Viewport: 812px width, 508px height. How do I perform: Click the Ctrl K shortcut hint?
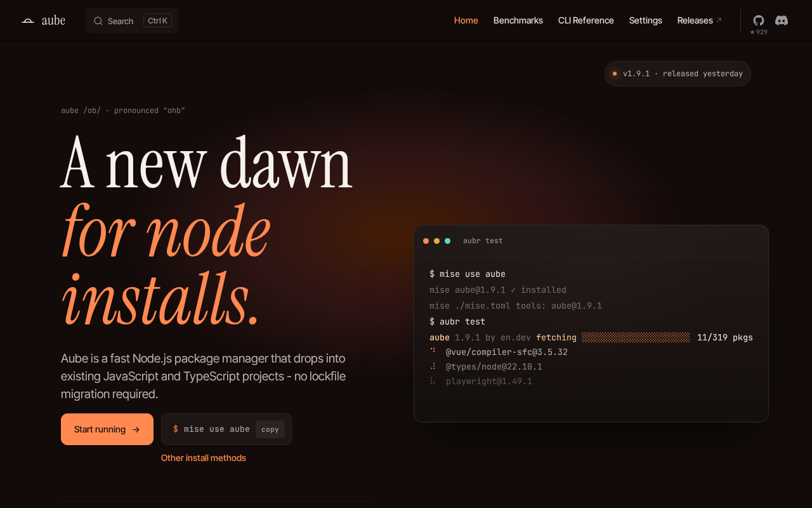(x=157, y=21)
